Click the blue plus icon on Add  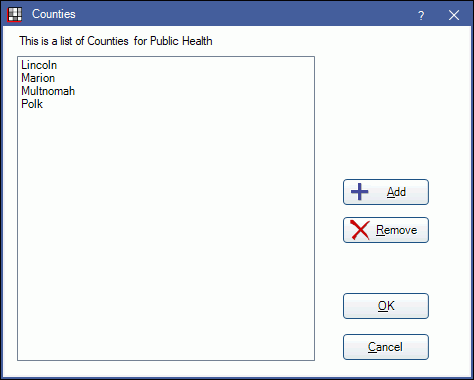[360, 192]
